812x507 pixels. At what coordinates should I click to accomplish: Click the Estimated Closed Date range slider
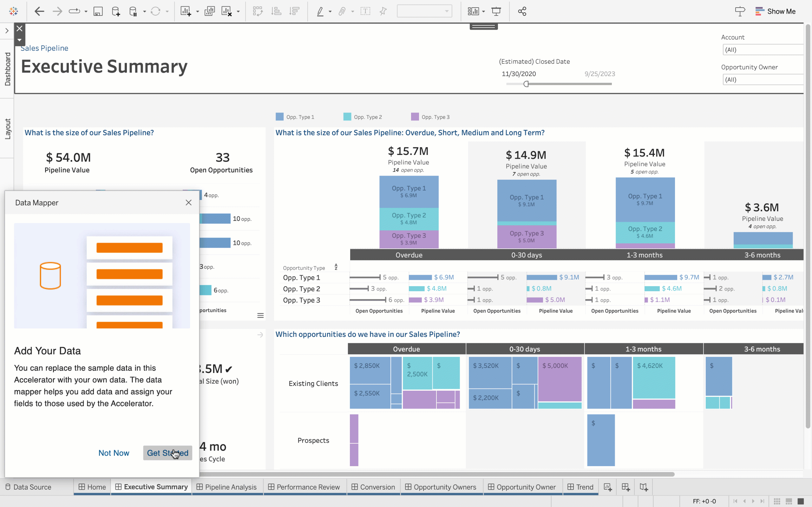526,84
